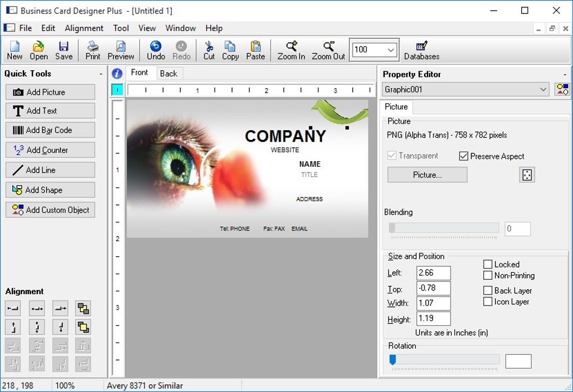Undo the last action

(156, 51)
